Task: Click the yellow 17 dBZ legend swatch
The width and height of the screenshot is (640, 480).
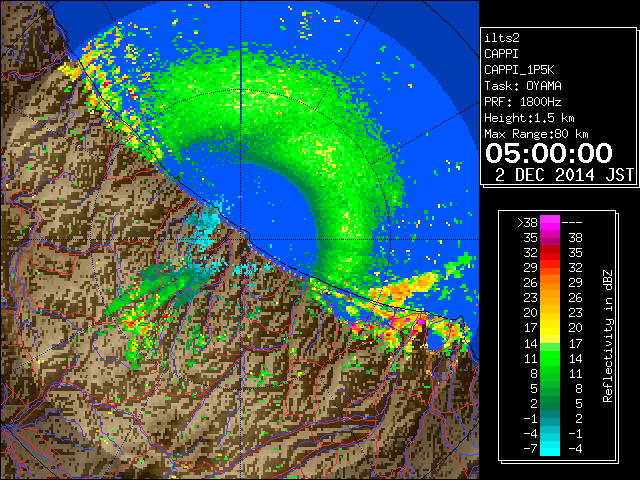Action: pos(550,328)
